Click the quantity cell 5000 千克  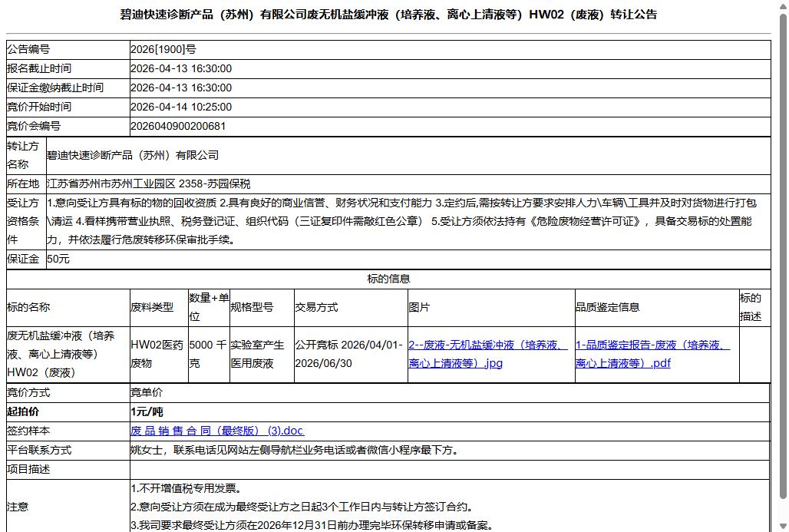208,355
